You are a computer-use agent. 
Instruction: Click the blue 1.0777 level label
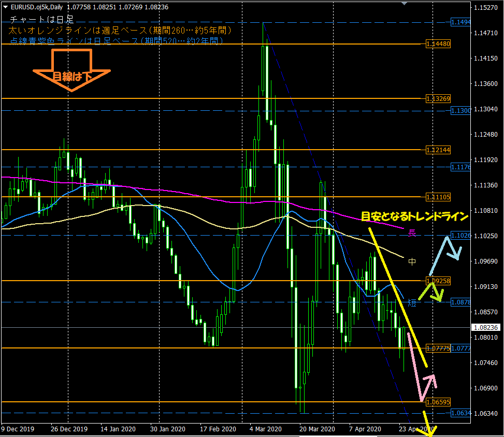point(460,348)
